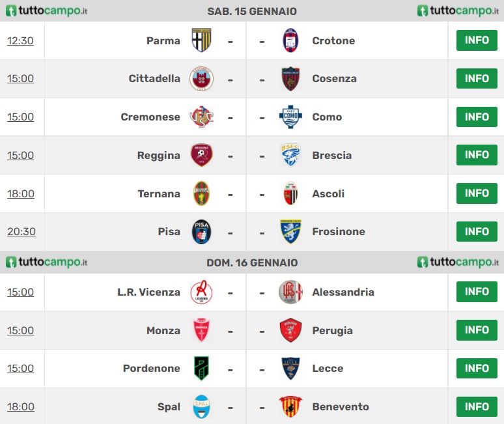The width and height of the screenshot is (504, 424).
Task: Open the Cittadella team name
Action: tap(154, 78)
